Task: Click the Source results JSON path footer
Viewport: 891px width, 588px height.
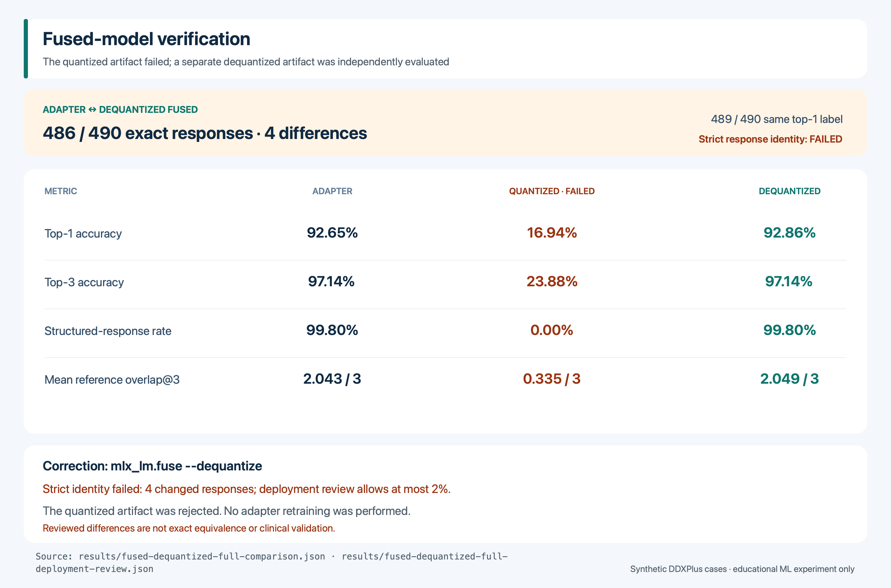Action: [x=271, y=562]
